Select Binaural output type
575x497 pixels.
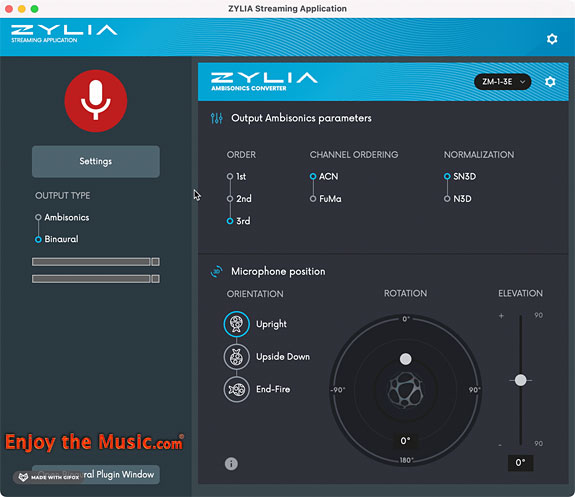click(x=57, y=239)
